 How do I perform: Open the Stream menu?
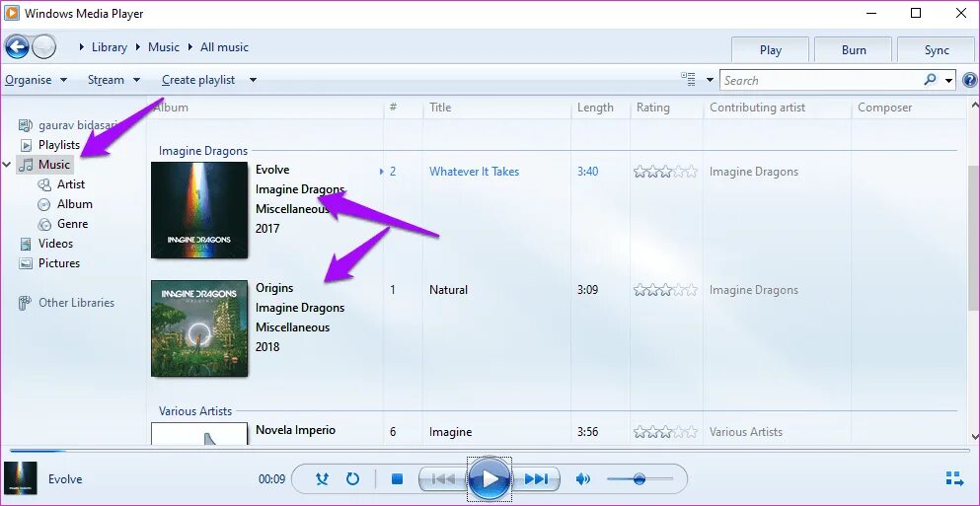(113, 80)
